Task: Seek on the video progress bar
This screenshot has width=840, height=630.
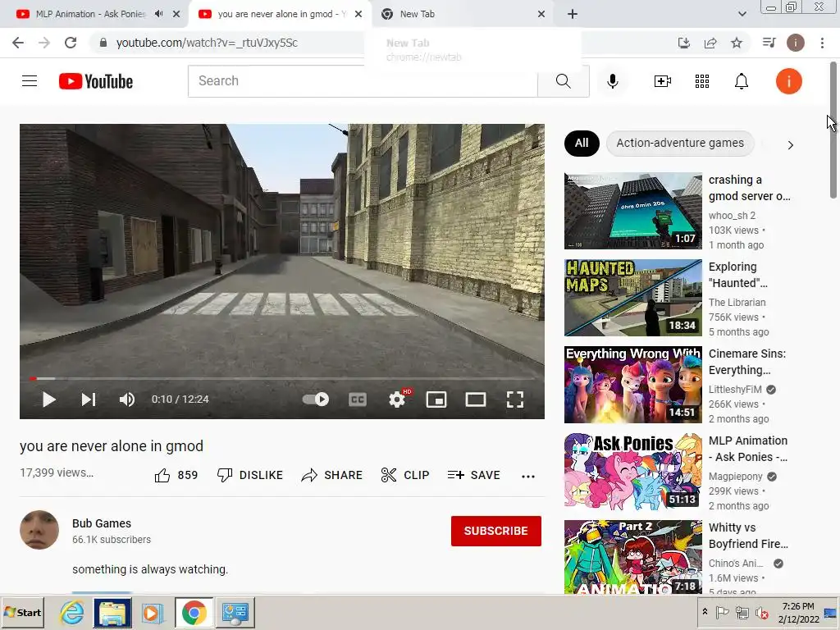Action: click(282, 378)
